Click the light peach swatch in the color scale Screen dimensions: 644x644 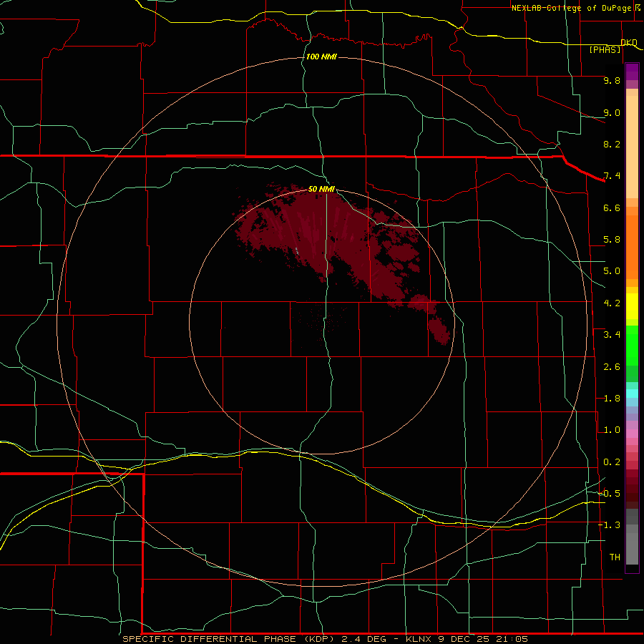632,148
